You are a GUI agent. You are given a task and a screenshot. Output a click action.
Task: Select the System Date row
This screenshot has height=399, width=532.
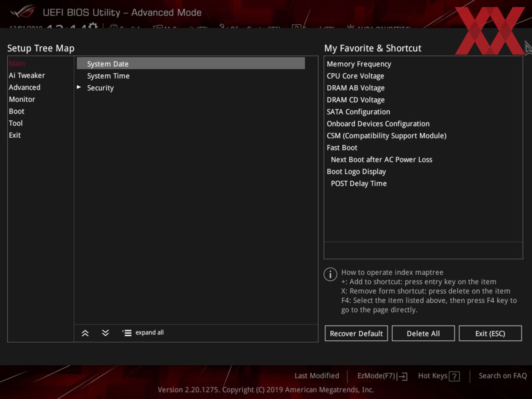click(x=191, y=63)
